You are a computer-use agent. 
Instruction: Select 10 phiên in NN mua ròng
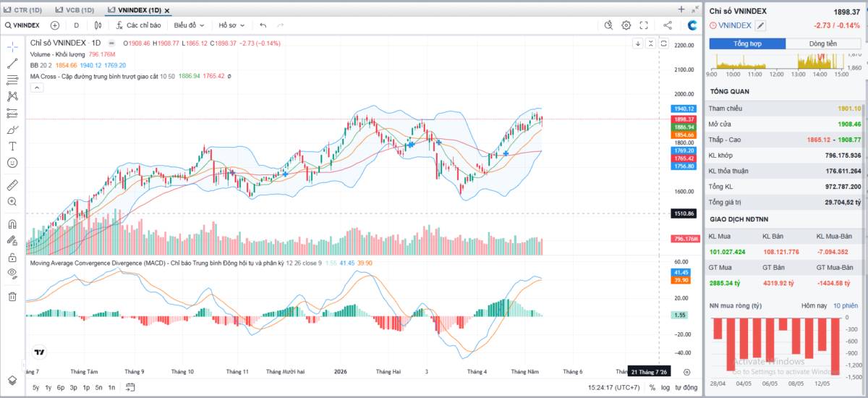coord(845,305)
